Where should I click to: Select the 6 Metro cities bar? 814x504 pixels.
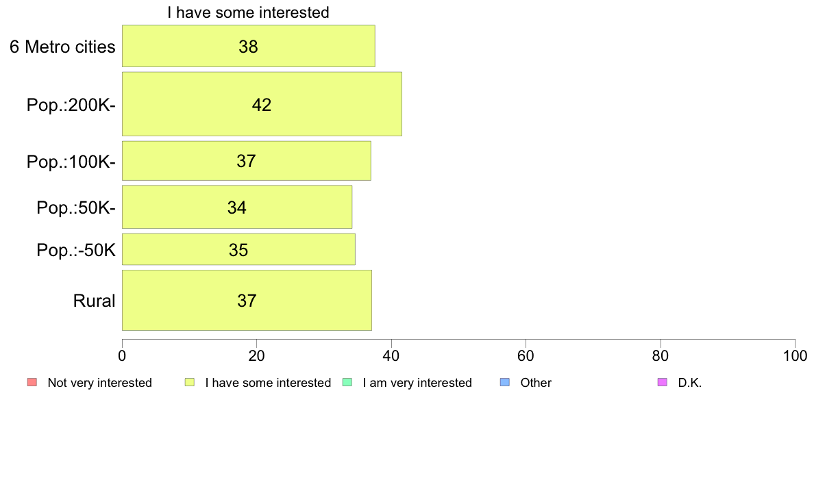[x=249, y=46]
